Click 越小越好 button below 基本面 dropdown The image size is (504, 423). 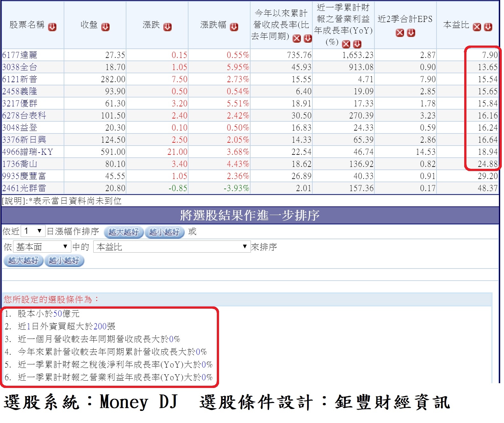[64, 261]
